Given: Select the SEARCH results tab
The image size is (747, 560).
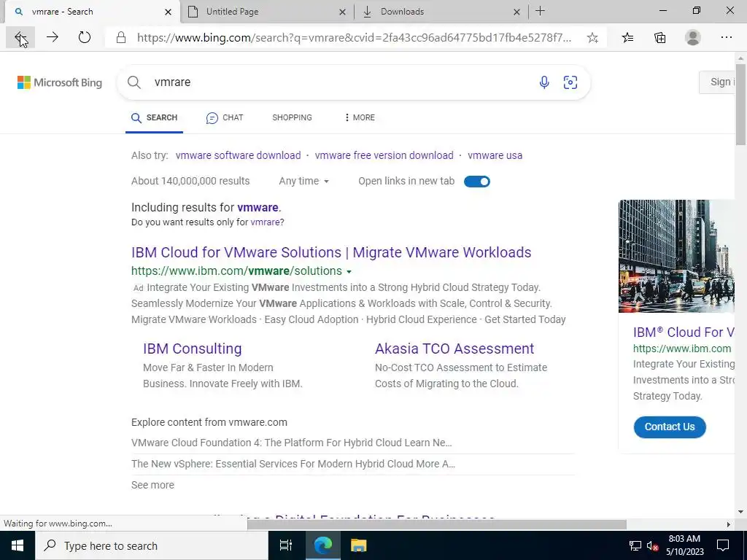Looking at the screenshot, I should click(155, 117).
